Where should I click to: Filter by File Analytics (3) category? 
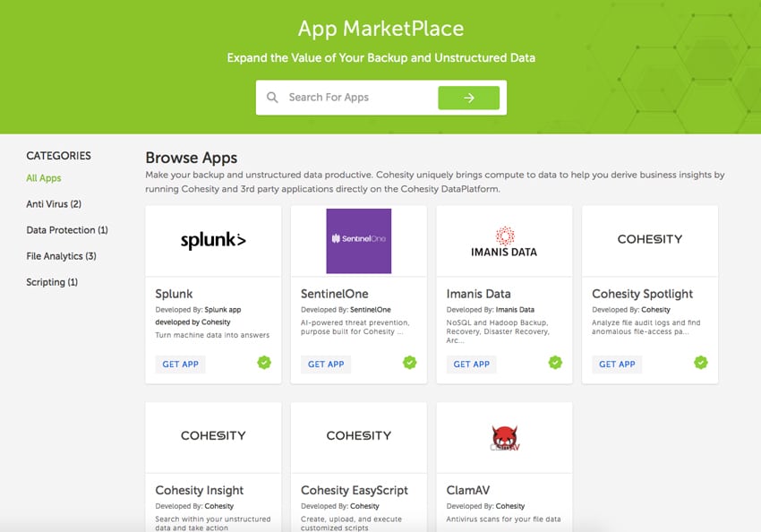click(x=61, y=256)
